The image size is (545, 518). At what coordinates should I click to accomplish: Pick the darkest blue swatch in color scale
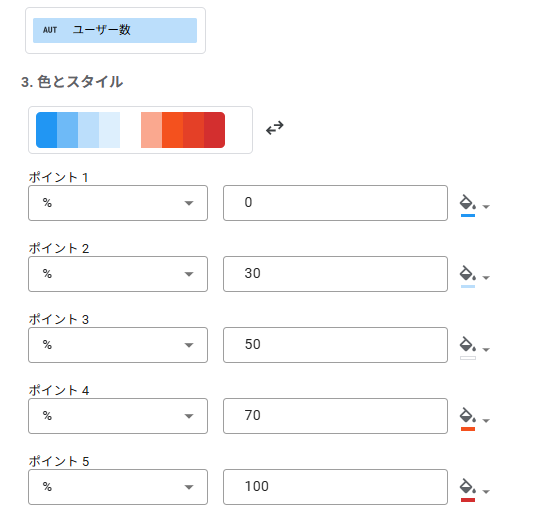(x=47, y=130)
